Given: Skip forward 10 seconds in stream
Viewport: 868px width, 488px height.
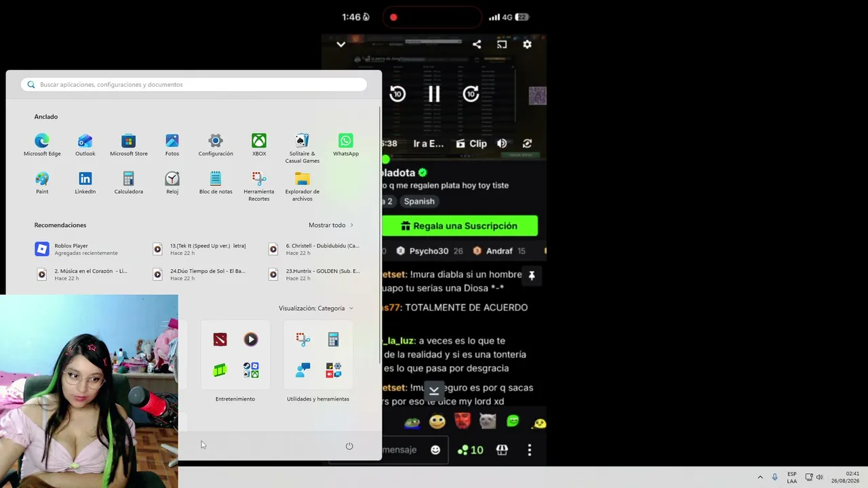Looking at the screenshot, I should (471, 94).
